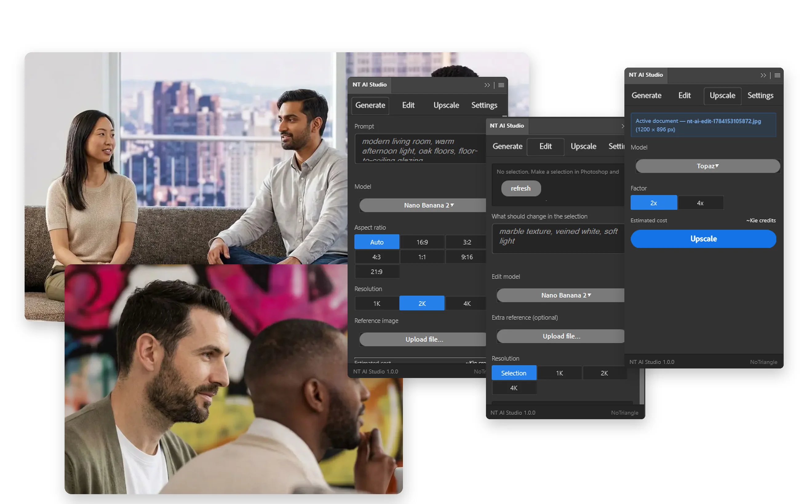Open Nano Banana 2 model dropdown in Generate panel

423,205
